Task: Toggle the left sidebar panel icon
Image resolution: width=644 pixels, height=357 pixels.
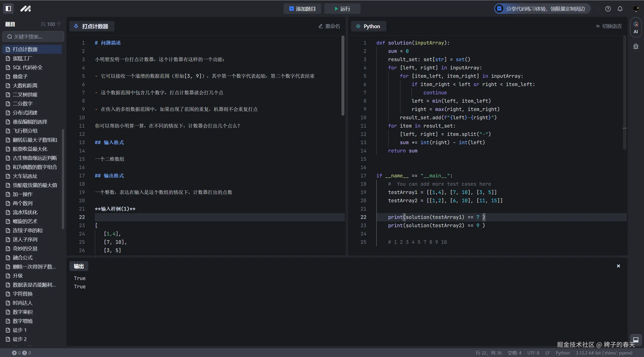Action: pyautogui.click(x=8, y=9)
